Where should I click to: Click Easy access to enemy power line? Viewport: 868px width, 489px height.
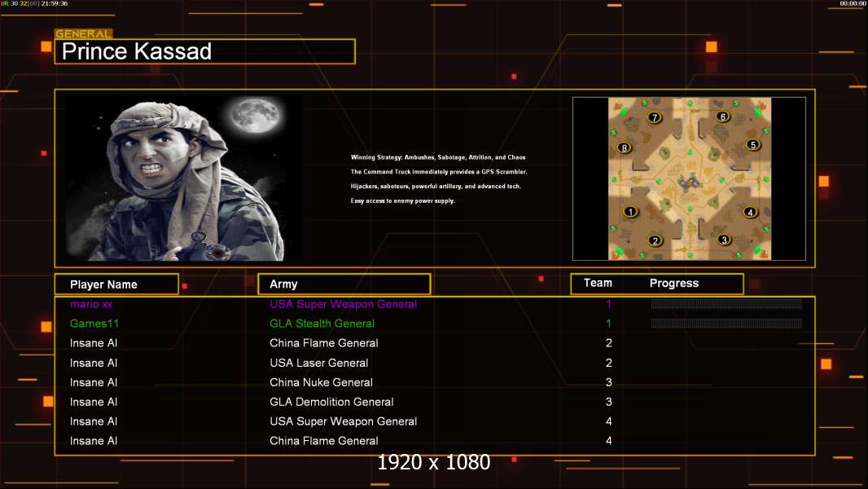click(403, 200)
